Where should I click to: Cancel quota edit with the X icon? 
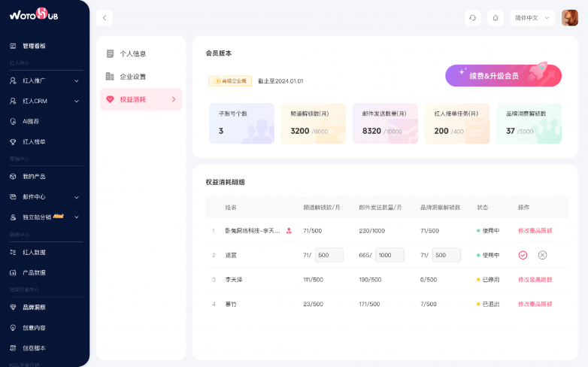(542, 255)
